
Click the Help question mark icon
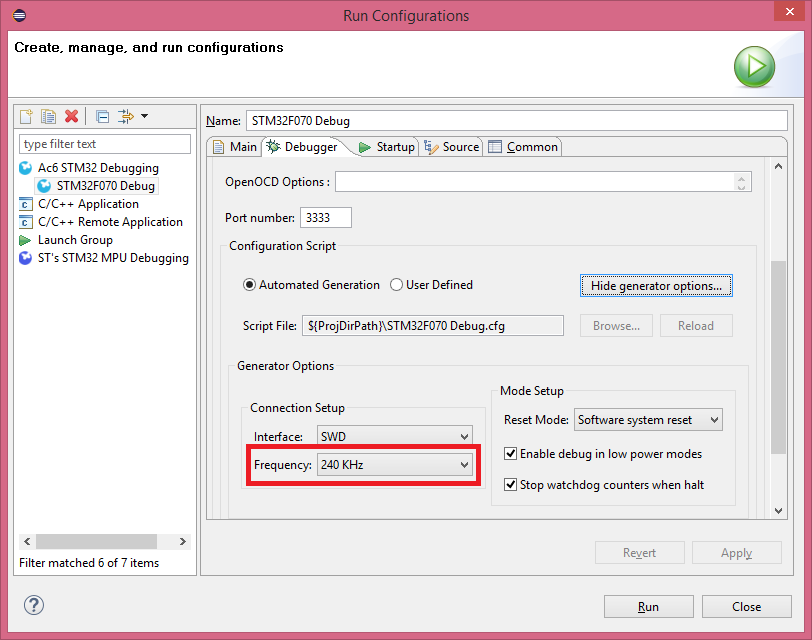(x=34, y=605)
